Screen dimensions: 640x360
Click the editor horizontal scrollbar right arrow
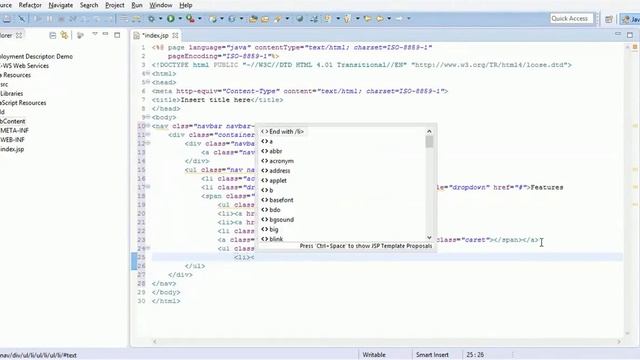pos(619,342)
